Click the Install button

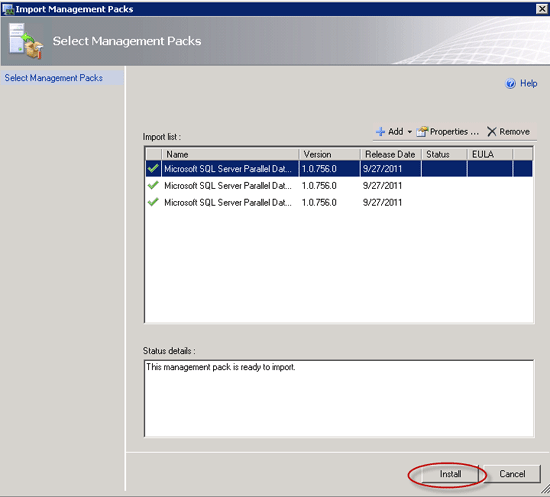[x=450, y=474]
